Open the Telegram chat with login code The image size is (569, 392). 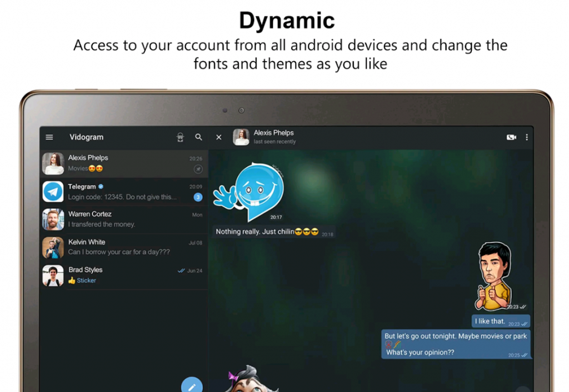click(124, 192)
